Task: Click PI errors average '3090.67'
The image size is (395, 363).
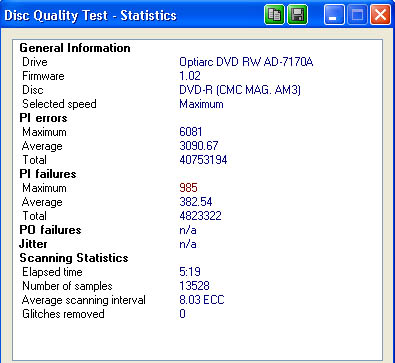Action: [199, 146]
